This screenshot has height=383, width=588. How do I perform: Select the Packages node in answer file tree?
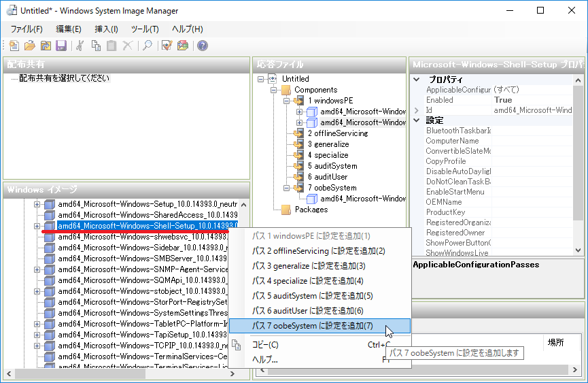pos(311,210)
